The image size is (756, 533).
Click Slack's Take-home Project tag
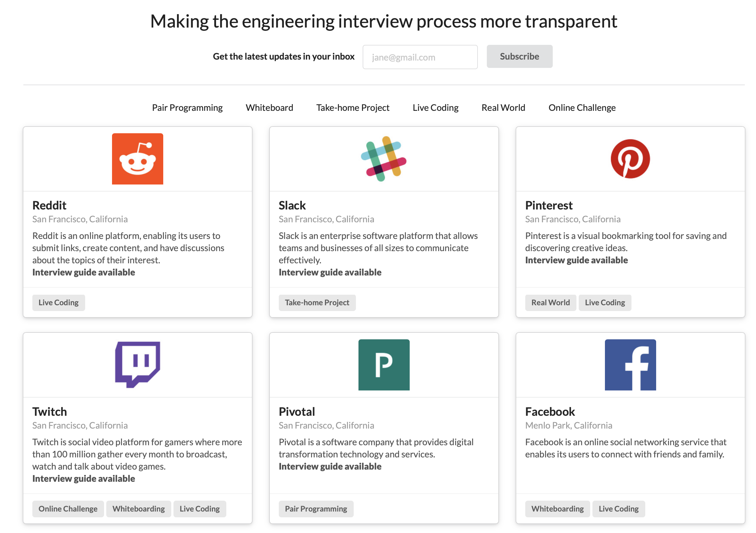317,302
